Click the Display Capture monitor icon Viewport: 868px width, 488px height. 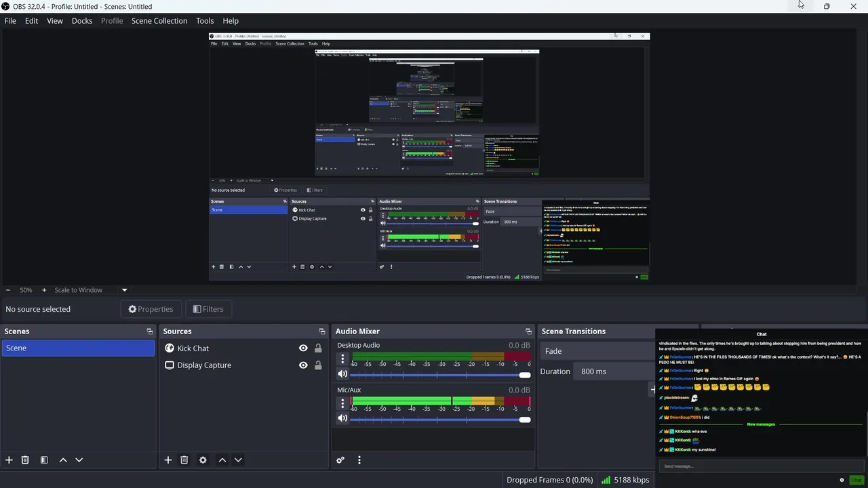[x=170, y=365]
